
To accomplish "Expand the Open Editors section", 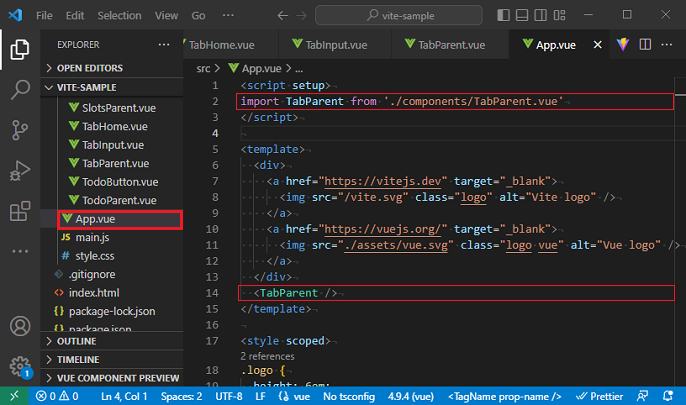I will pos(112,68).
